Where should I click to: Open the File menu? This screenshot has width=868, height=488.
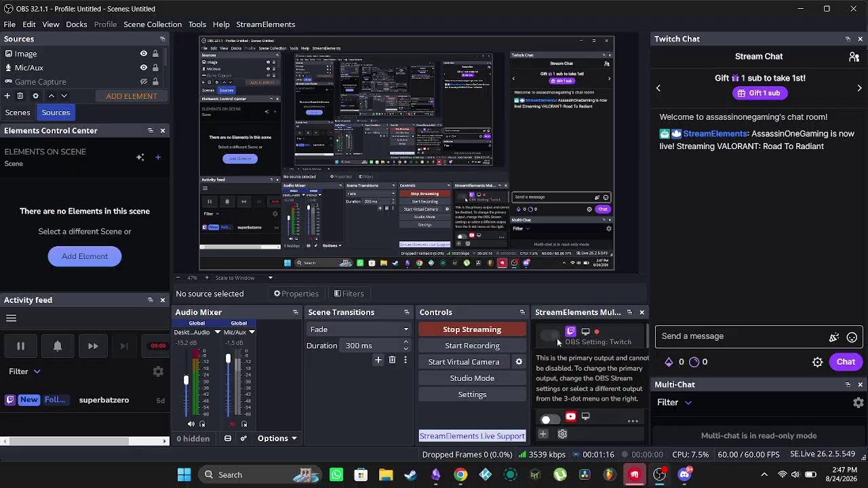click(x=9, y=24)
